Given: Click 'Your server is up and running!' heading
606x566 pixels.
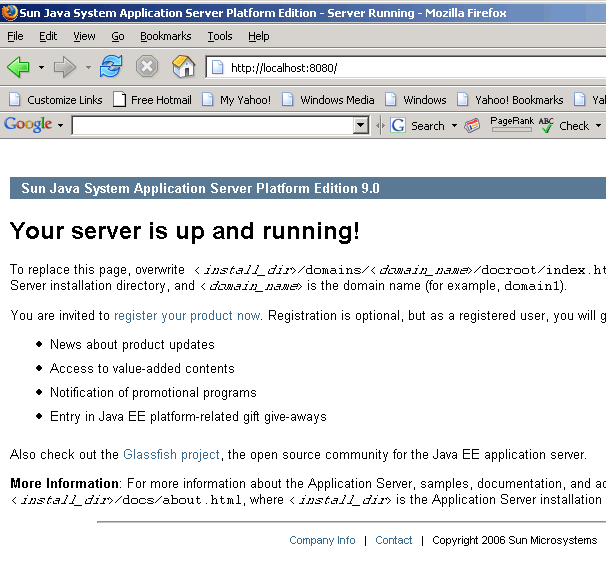Looking at the screenshot, I should click(x=185, y=231).
